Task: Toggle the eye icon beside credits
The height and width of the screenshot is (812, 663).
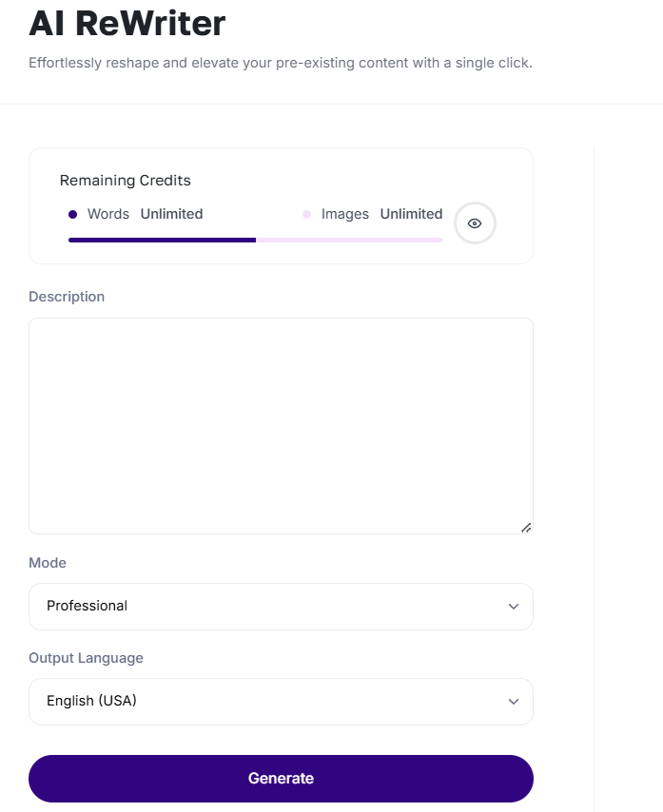Action: click(475, 223)
